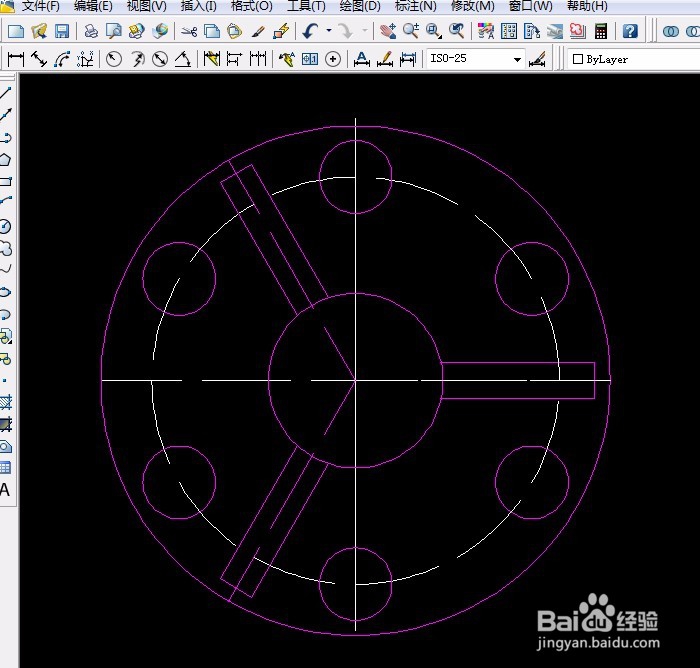Select the Quick Dimension tool
The width and height of the screenshot is (700, 668).
tap(212, 59)
